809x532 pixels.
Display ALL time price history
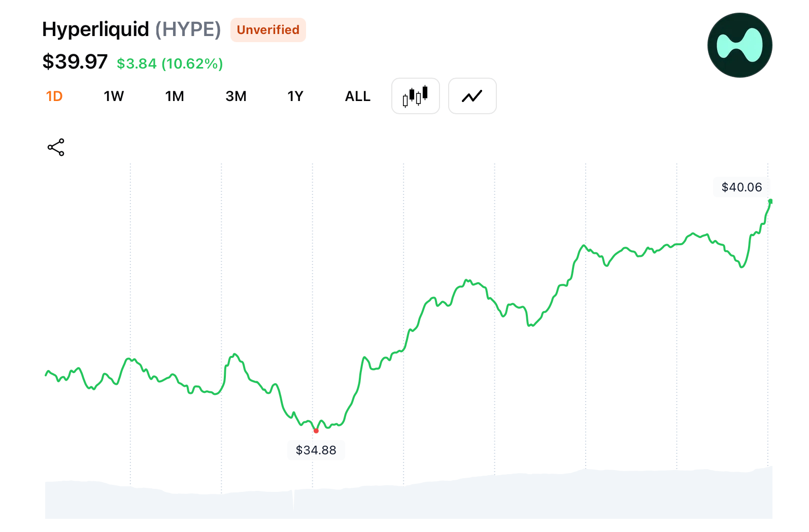point(357,96)
